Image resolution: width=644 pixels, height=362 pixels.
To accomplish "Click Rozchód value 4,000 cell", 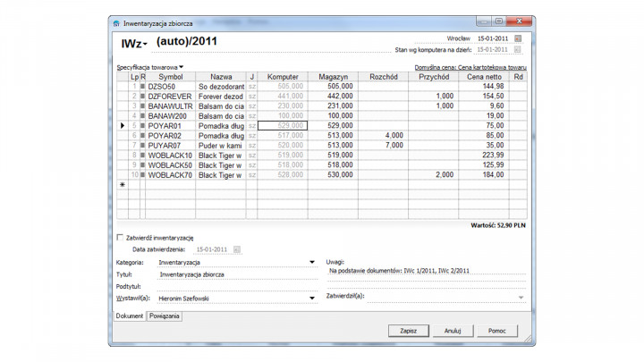I will (x=383, y=136).
